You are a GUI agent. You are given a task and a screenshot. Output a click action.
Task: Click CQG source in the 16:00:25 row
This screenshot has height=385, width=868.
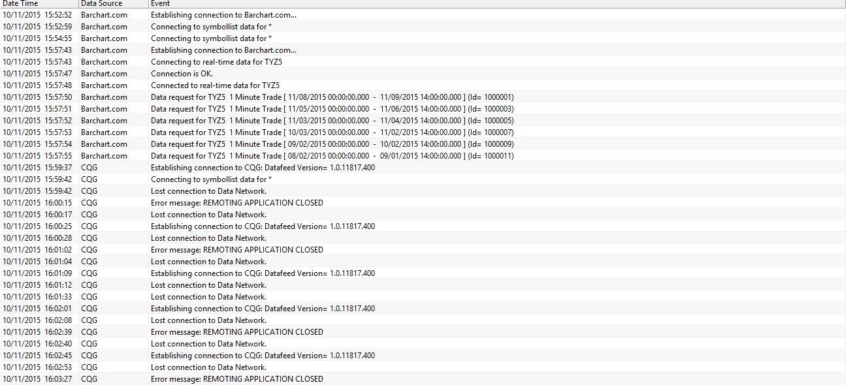tap(89, 226)
